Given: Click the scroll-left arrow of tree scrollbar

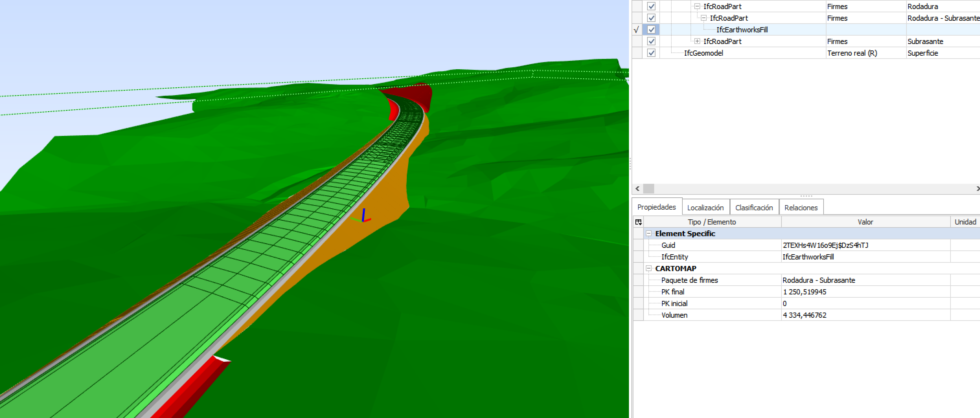Looking at the screenshot, I should [638, 189].
